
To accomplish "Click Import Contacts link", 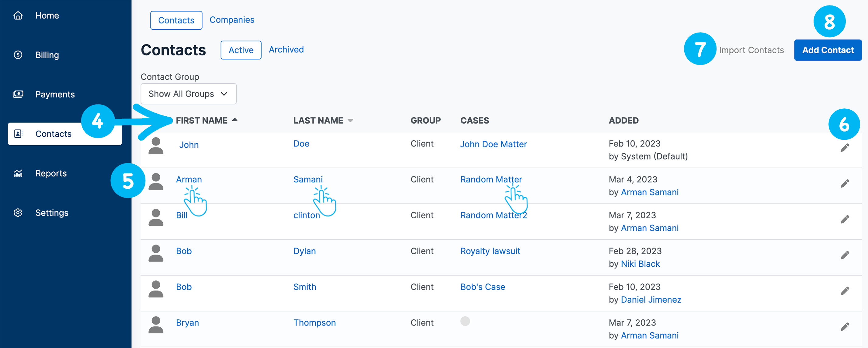I will (x=751, y=50).
